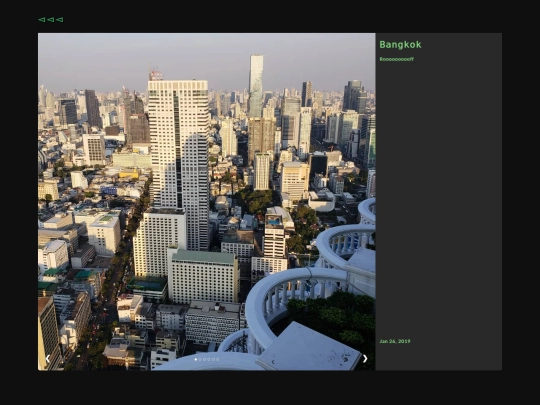Click the 'Bangkok' title
This screenshot has height=405, width=540.
400,45
